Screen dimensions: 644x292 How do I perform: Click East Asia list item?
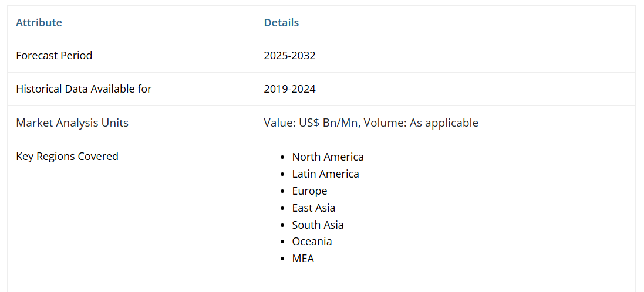[x=313, y=208]
